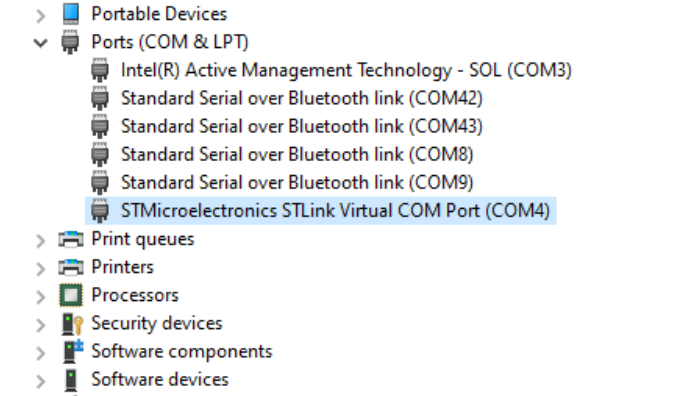Expand the Portable Devices node
The width and height of the screenshot is (676, 396).
click(x=41, y=16)
